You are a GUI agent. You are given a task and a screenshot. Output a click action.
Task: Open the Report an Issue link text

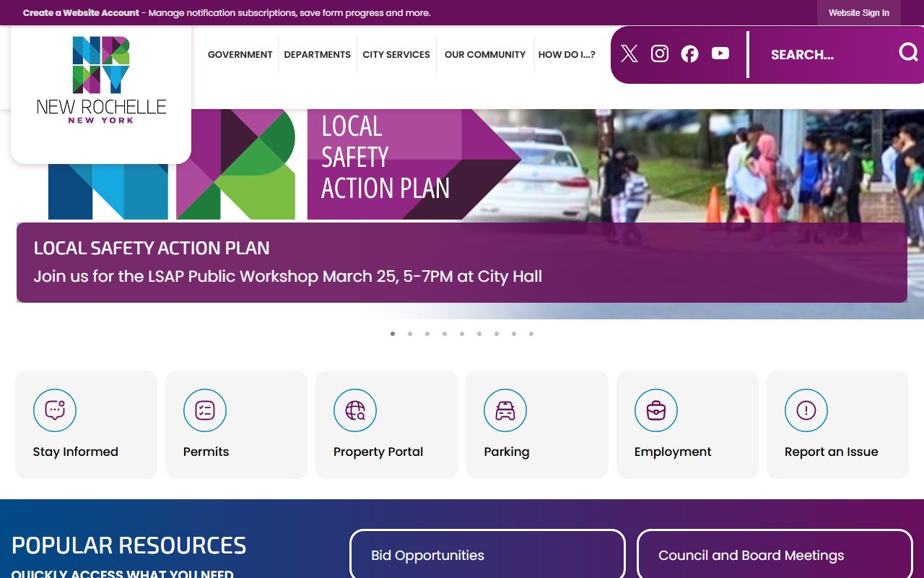tap(832, 452)
